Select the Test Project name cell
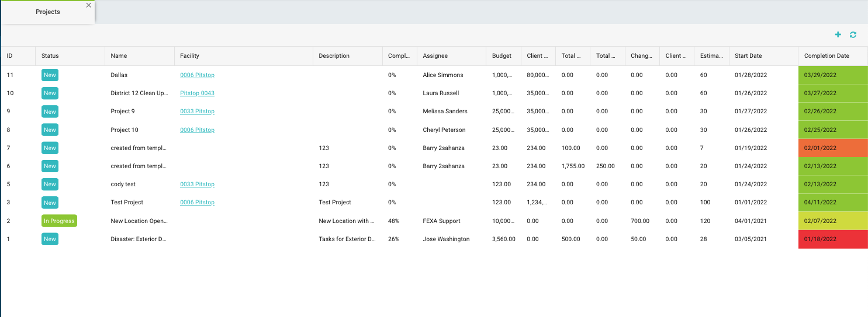 point(127,203)
